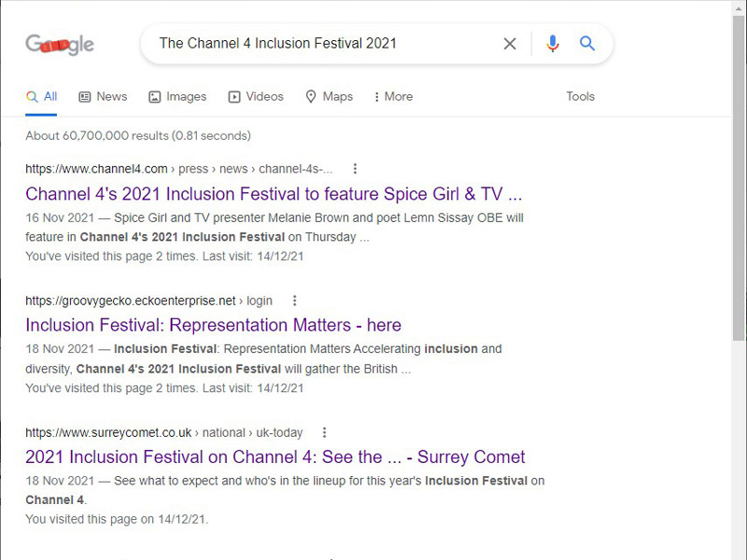Expand the More search categories menu
Viewport: 747px width, 560px height.
coord(393,97)
